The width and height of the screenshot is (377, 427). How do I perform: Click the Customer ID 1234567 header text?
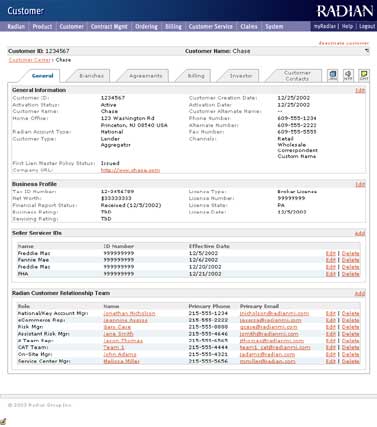point(39,51)
